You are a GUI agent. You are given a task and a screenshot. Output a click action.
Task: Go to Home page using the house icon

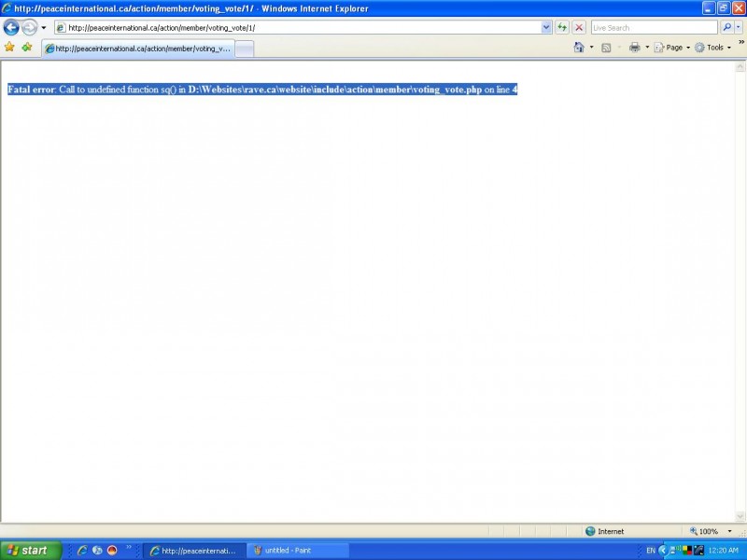[579, 48]
